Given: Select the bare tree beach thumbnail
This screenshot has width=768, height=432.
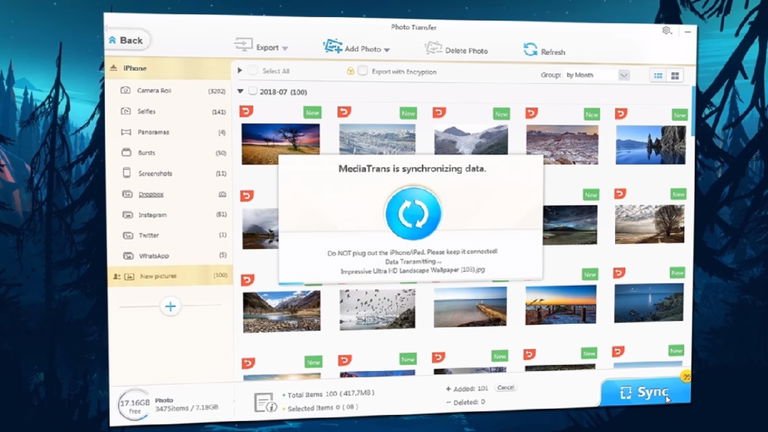Looking at the screenshot, I should [649, 224].
